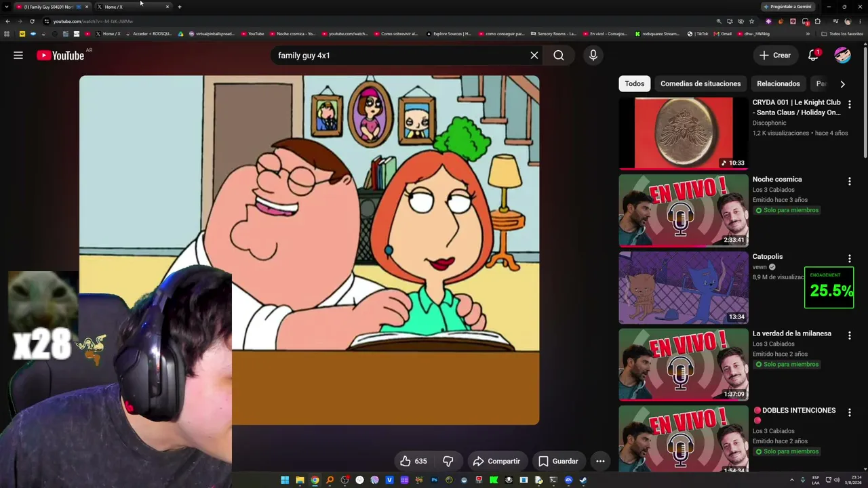
Task: Open options for Catopolis video
Action: coord(850,259)
